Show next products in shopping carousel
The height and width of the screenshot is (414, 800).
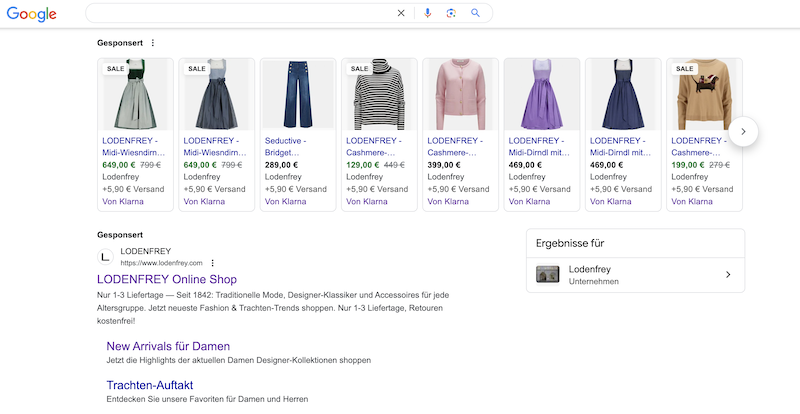(743, 132)
